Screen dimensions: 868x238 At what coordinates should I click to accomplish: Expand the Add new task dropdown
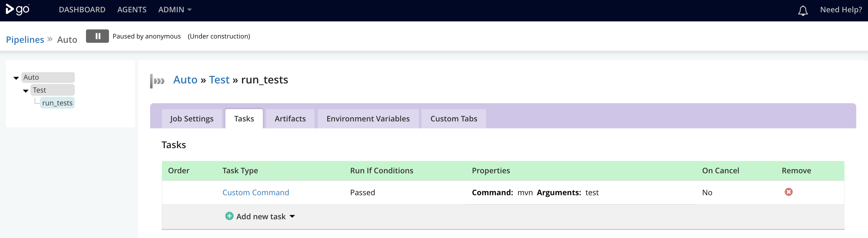pos(292,216)
